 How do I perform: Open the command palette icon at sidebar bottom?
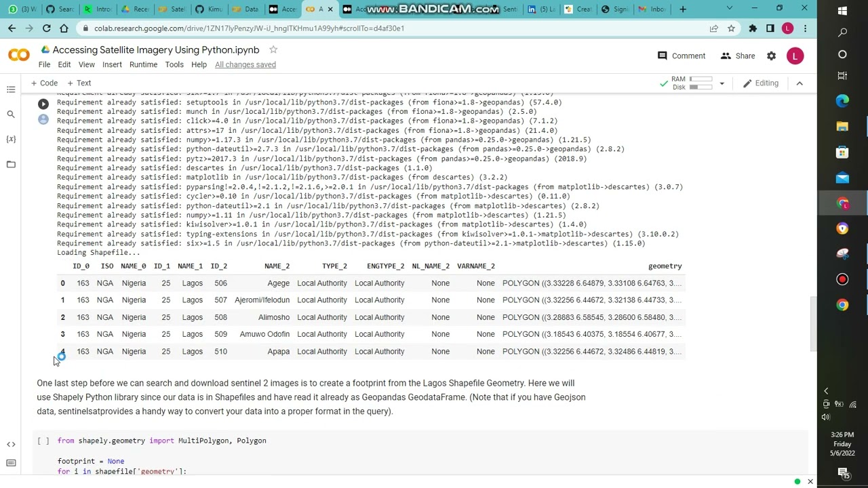pos(11,463)
